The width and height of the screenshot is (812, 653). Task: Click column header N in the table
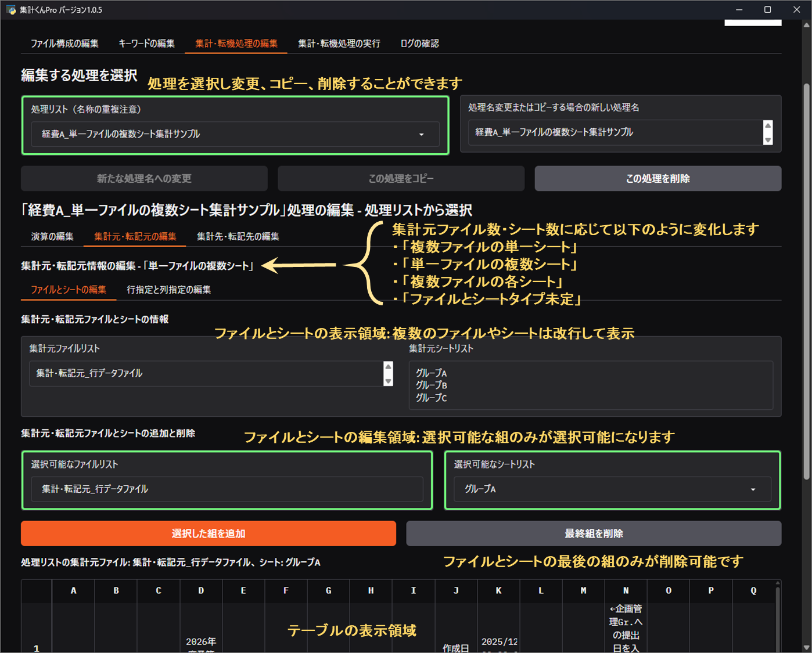pos(626,591)
